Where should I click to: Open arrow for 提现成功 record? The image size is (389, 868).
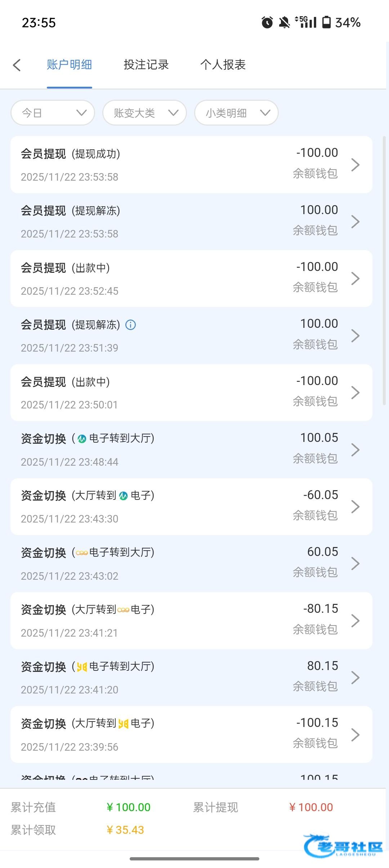355,164
